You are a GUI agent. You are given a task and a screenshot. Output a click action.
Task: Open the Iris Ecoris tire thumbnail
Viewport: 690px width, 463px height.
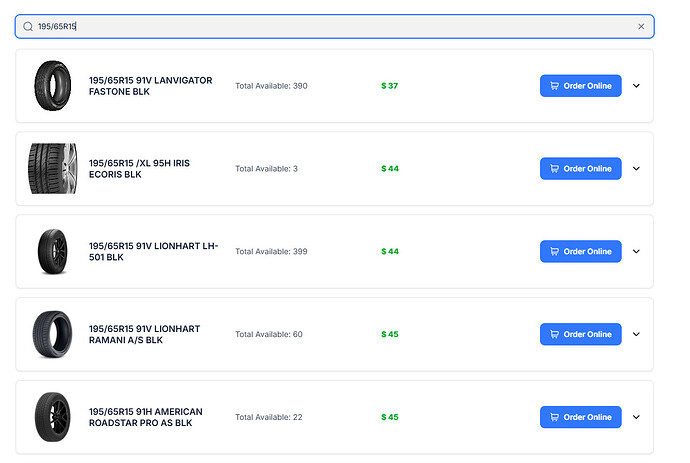(x=53, y=169)
